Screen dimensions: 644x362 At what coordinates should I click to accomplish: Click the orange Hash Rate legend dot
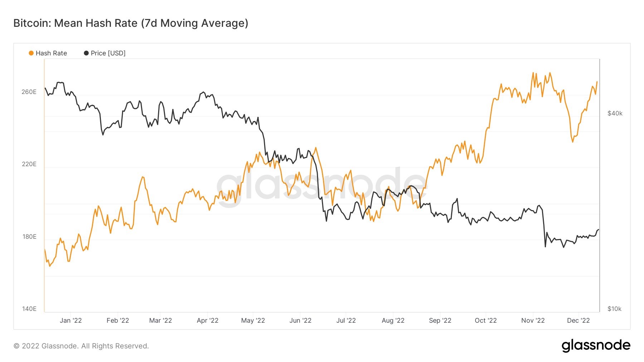point(31,53)
